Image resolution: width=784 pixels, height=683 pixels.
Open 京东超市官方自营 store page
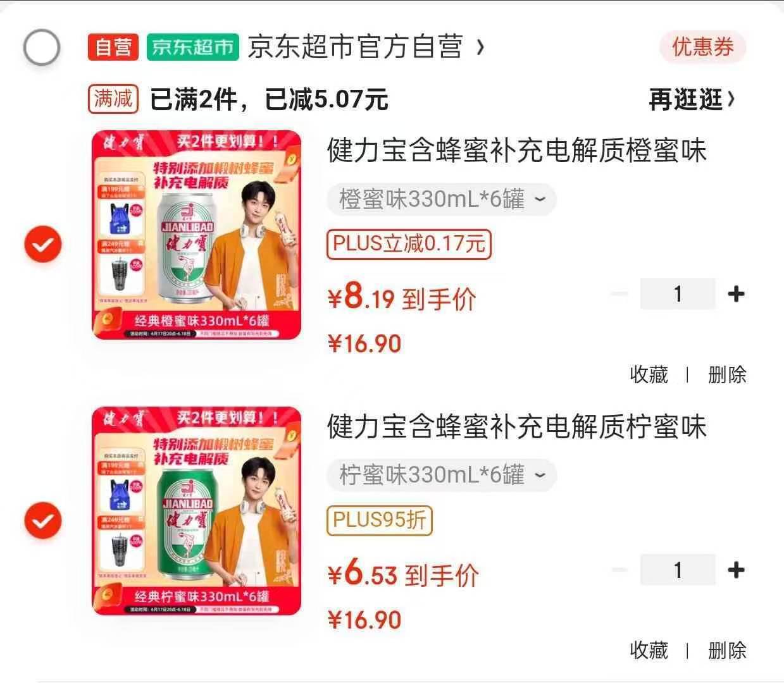pyautogui.click(x=366, y=47)
